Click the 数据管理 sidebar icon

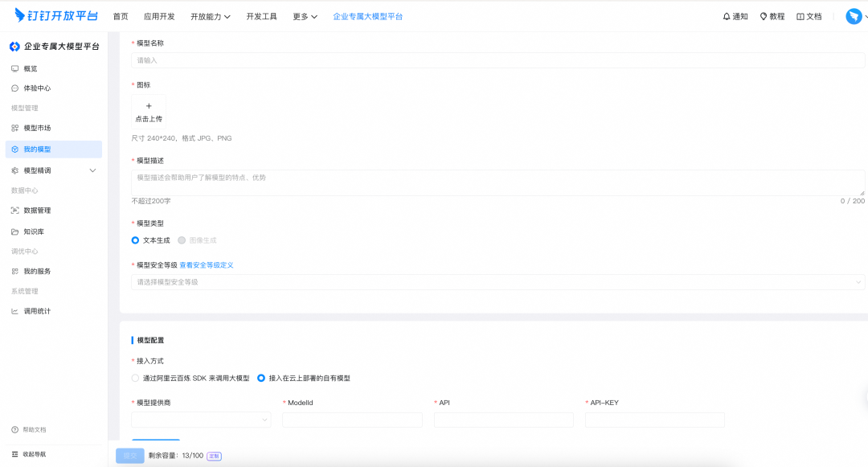click(x=14, y=211)
